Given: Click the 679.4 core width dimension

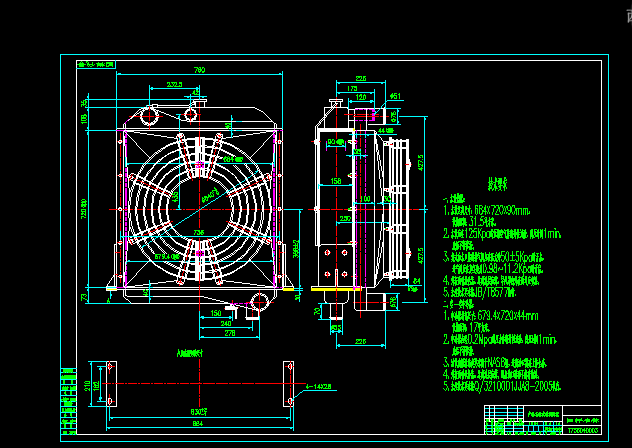Looking at the screenshot, I should coord(167,257).
